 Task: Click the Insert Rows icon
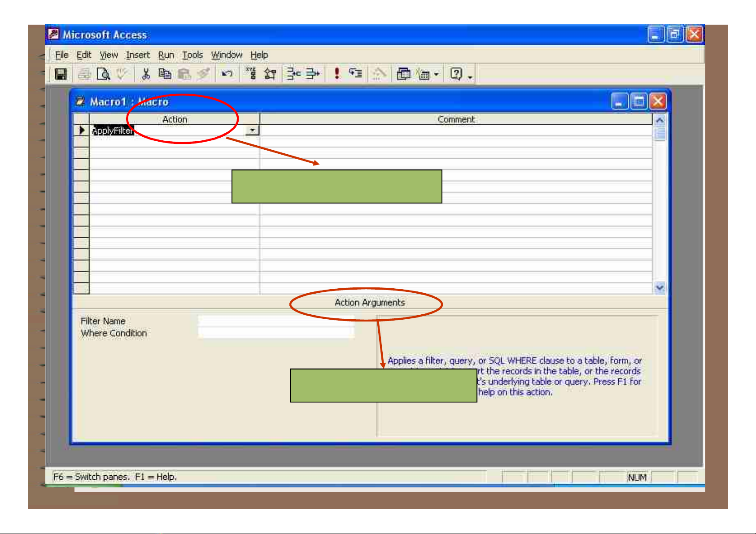(x=294, y=74)
